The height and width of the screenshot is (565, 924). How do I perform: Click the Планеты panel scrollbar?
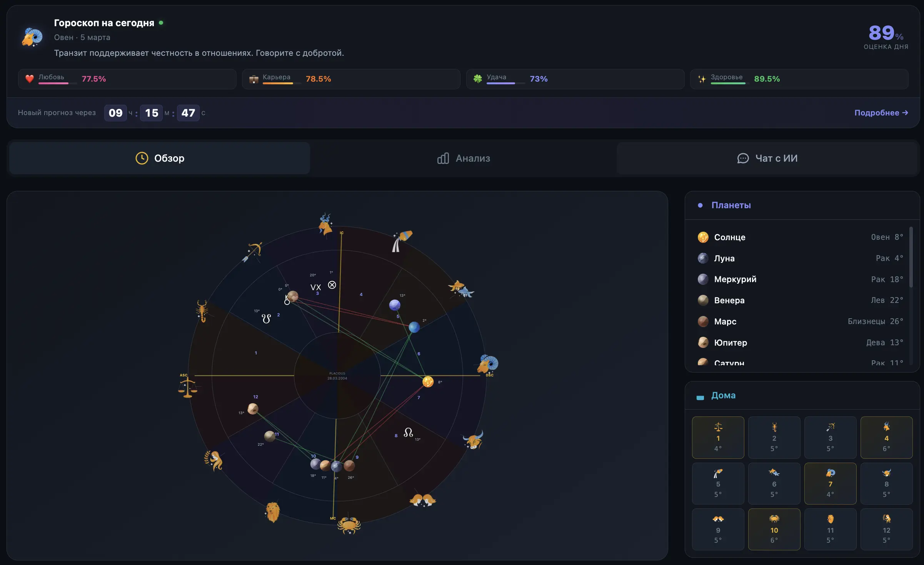(911, 257)
